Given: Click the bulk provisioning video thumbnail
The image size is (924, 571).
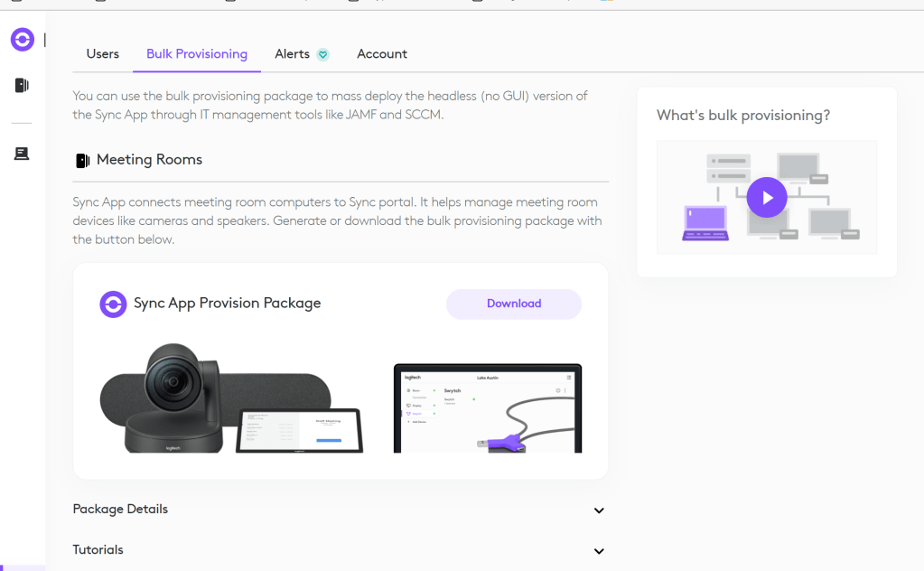Looking at the screenshot, I should pyautogui.click(x=767, y=197).
